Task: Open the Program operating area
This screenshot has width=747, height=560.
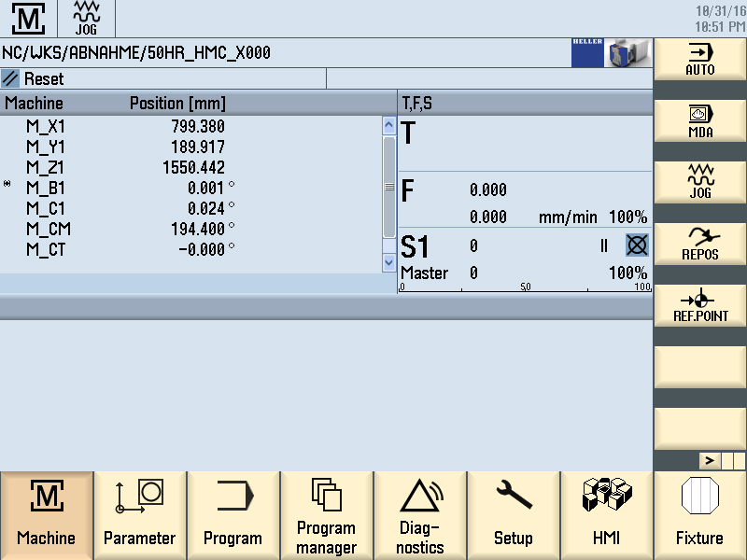Action: pos(233,515)
